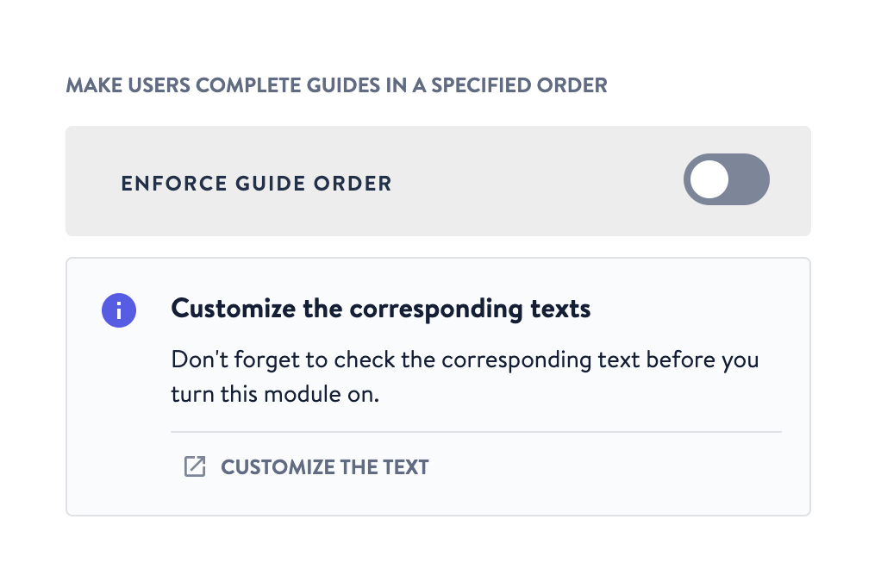The height and width of the screenshot is (588, 881).
Task: Click the open-in-new-window icon beside Customize
Action: tap(195, 467)
